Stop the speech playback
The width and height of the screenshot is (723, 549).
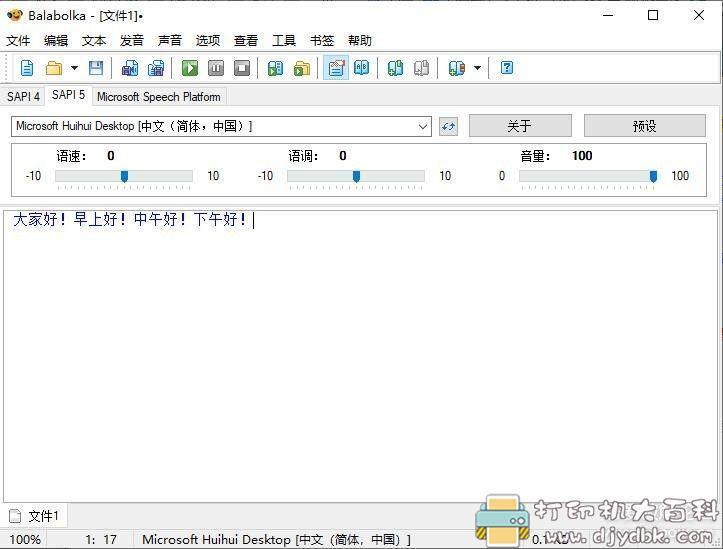click(242, 68)
